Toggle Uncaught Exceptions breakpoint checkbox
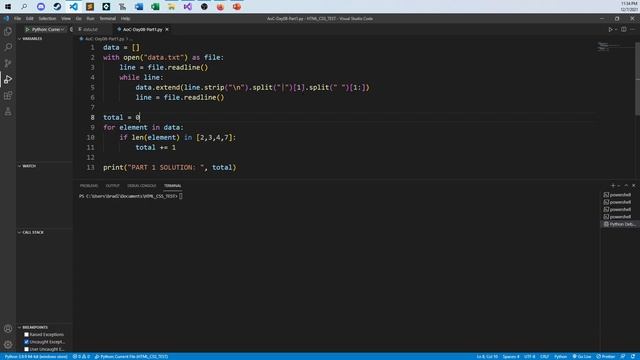Screen dimensions: 640x360 click(x=27, y=342)
